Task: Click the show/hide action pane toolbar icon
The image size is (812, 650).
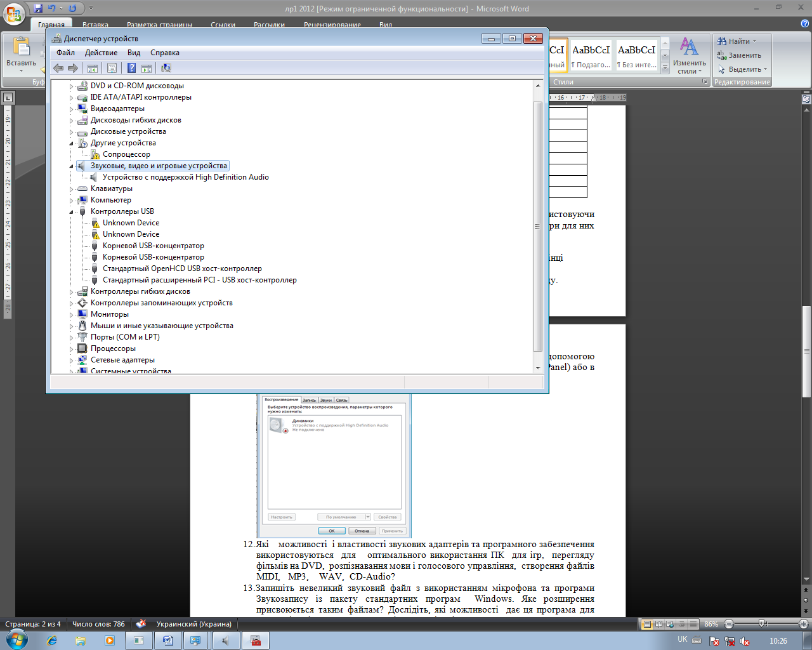Action: (x=147, y=68)
